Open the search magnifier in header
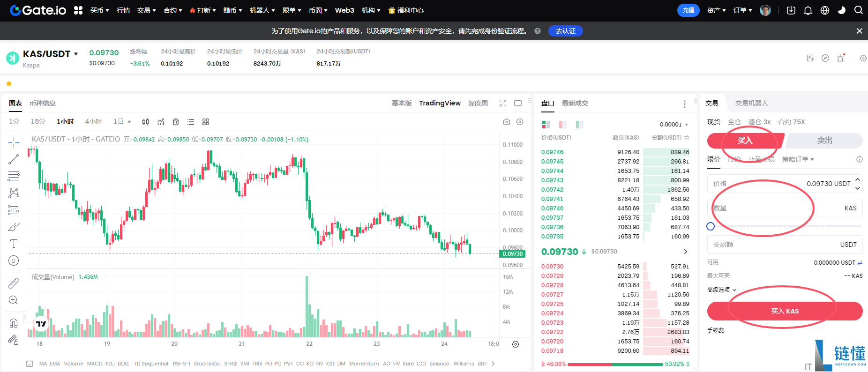Image resolution: width=868 pixels, height=372 pixels. pos(859,10)
